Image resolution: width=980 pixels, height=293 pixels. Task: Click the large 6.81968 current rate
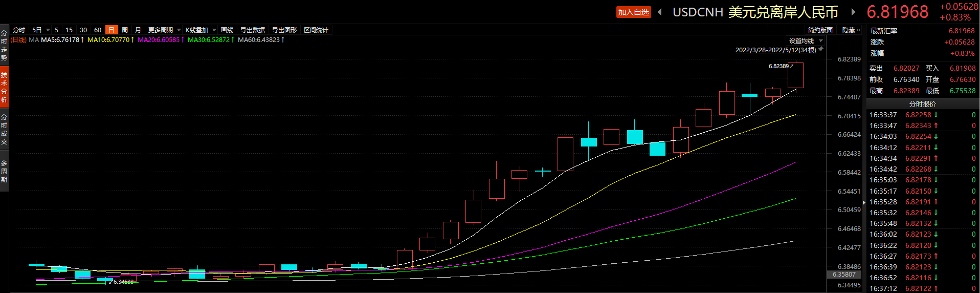[897, 12]
